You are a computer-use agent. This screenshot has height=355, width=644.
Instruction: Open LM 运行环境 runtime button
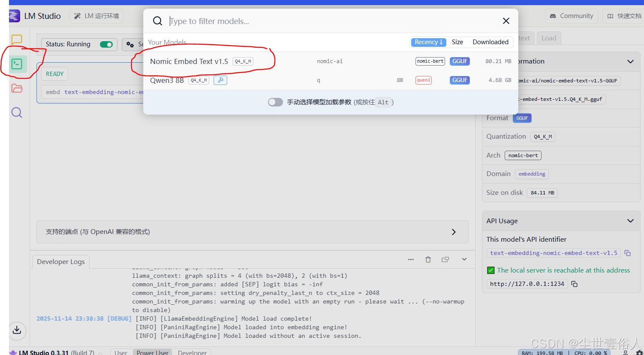[96, 16]
